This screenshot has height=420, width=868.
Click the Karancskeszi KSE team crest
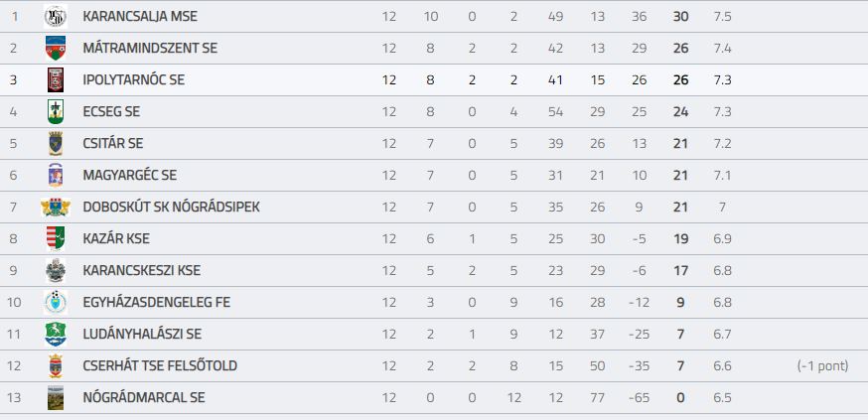56,271
